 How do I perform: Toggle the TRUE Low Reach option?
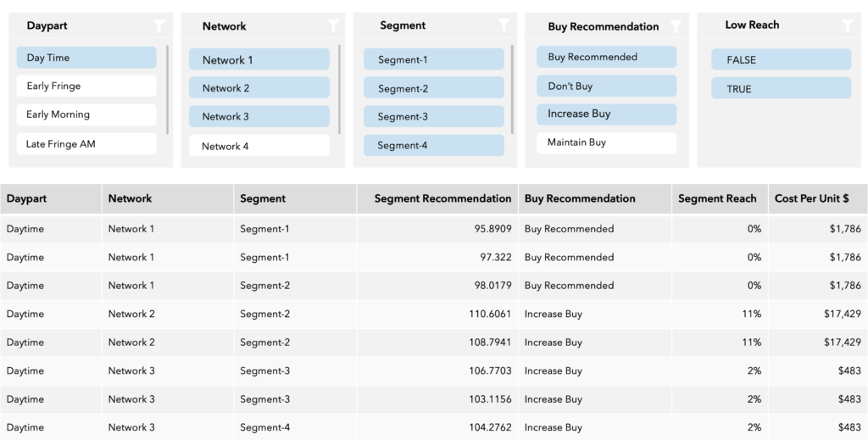781,88
